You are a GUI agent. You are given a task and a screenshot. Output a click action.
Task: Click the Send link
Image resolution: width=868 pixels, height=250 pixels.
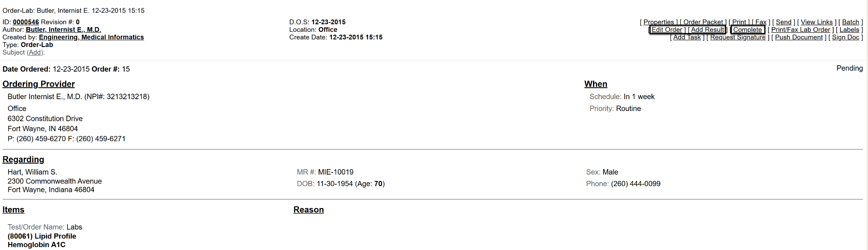tap(784, 22)
